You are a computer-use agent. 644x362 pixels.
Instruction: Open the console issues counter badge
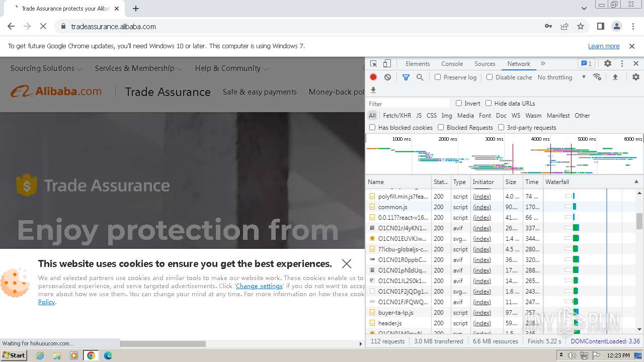[x=586, y=64]
